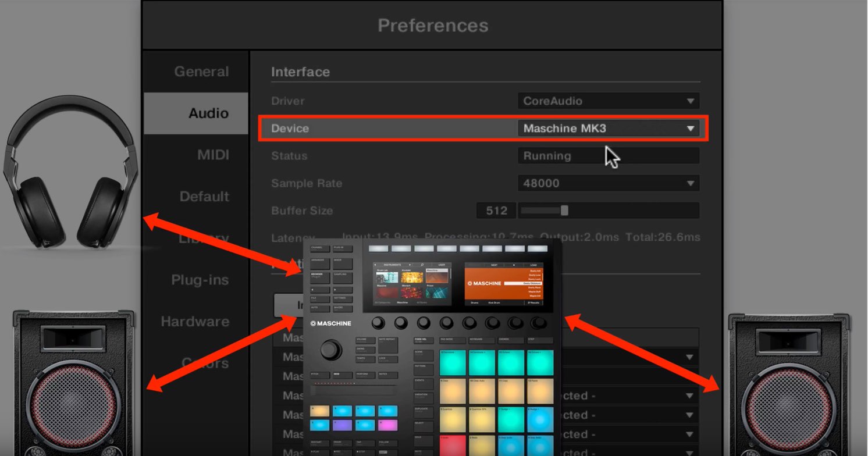The image size is (868, 456).
Task: Click the 'Status' label
Action: [x=289, y=156]
